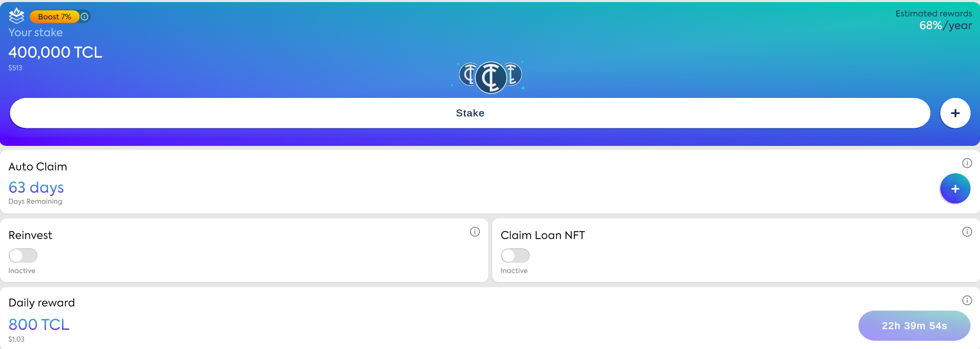Enable the Claim Loan NFT toggle
The height and width of the screenshot is (349, 980).
pyautogui.click(x=515, y=255)
